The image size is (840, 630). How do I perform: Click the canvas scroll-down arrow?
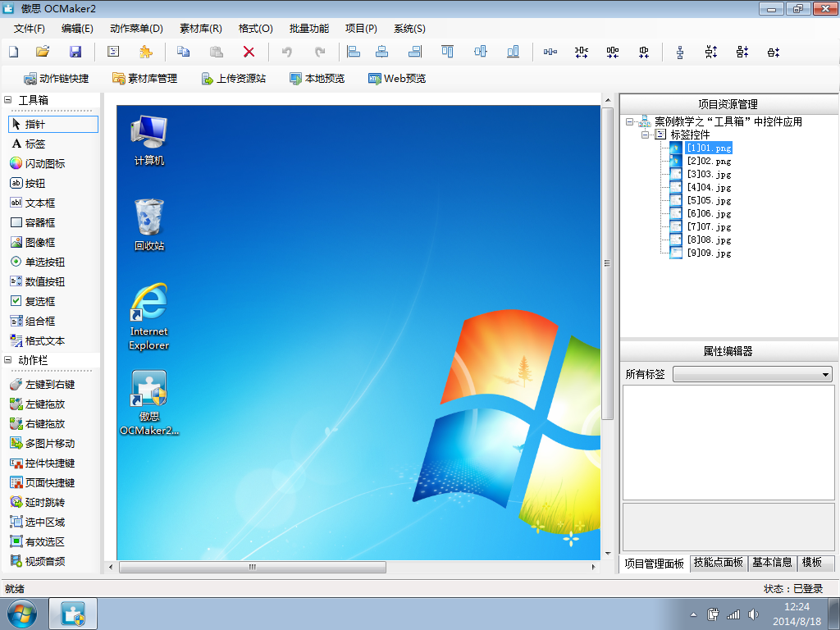point(608,554)
